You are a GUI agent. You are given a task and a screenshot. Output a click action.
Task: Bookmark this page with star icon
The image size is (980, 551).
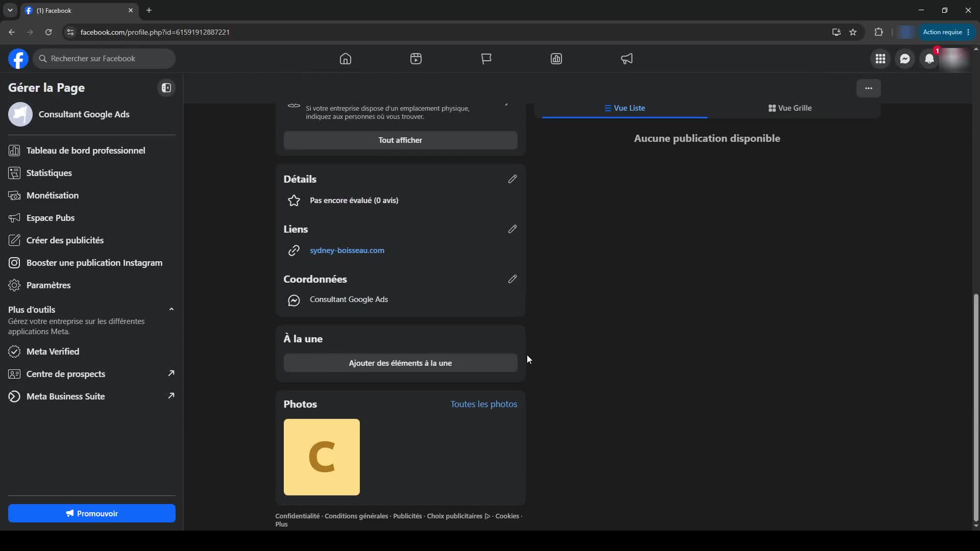(x=853, y=32)
